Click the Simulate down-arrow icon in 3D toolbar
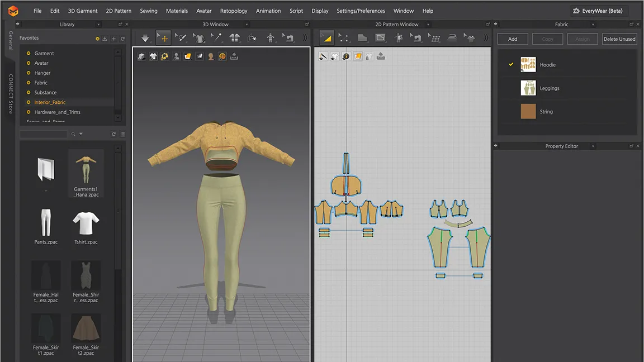644x362 pixels. tap(145, 38)
